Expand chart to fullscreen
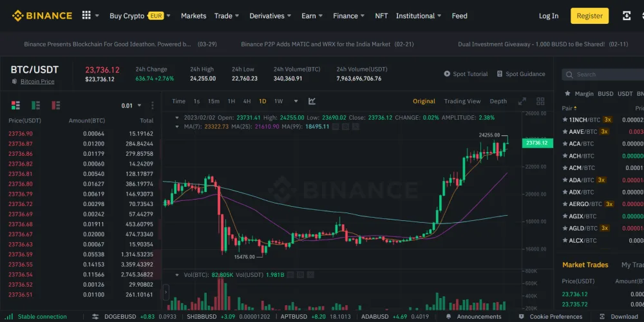This screenshot has height=322, width=644. (522, 101)
